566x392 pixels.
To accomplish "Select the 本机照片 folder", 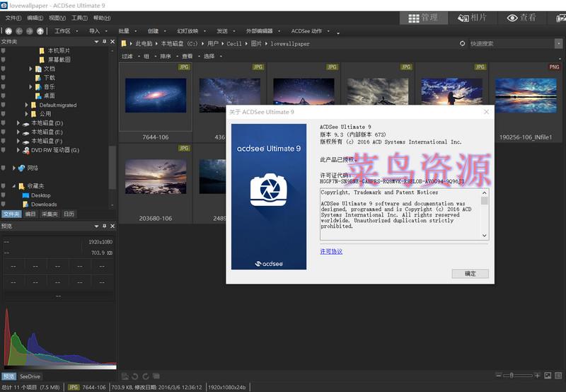I will point(54,50).
